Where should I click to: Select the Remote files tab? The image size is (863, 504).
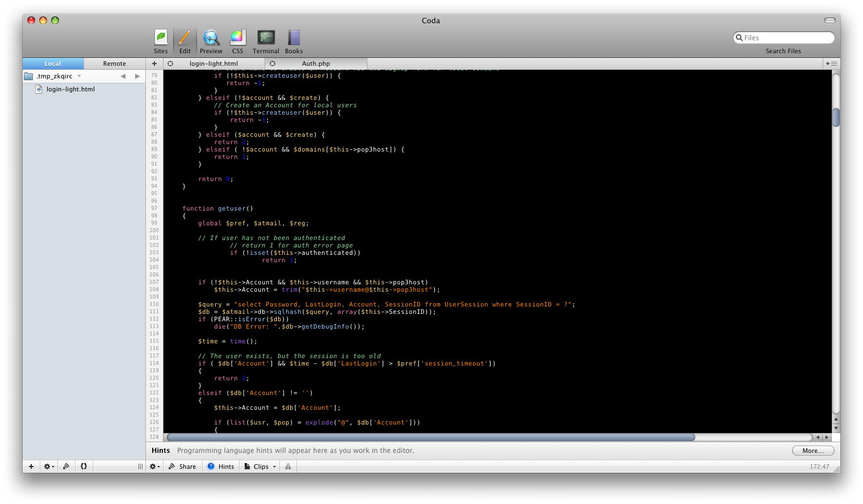tap(114, 64)
